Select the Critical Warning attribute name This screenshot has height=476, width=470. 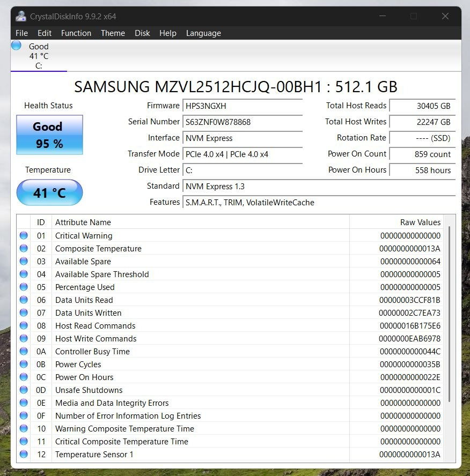click(x=84, y=235)
